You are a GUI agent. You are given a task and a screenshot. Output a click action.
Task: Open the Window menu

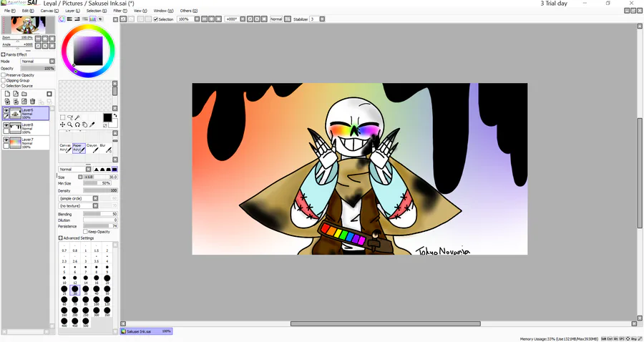163,11
